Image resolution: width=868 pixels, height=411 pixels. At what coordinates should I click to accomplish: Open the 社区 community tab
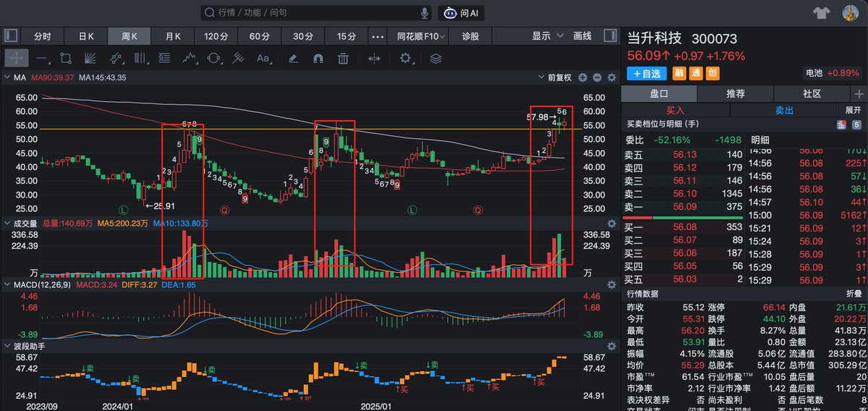pos(812,93)
